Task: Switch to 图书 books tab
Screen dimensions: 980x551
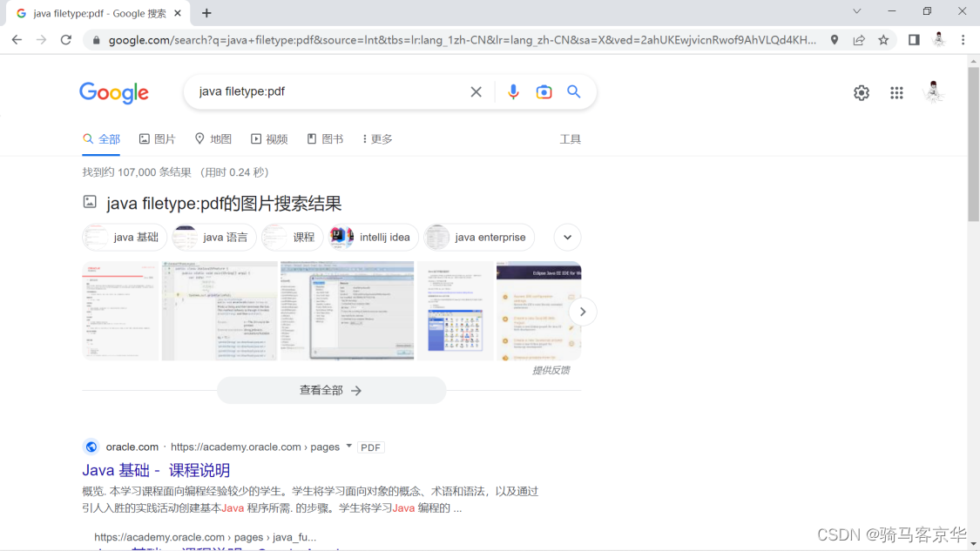Action: (325, 139)
